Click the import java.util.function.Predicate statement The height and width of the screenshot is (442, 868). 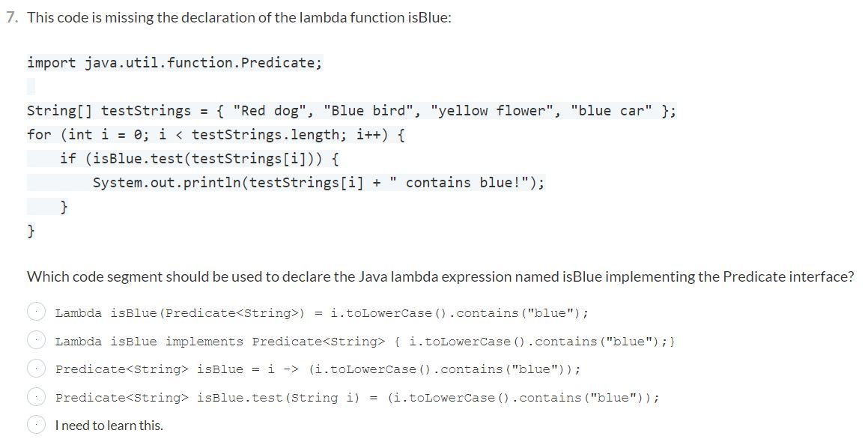(x=173, y=62)
